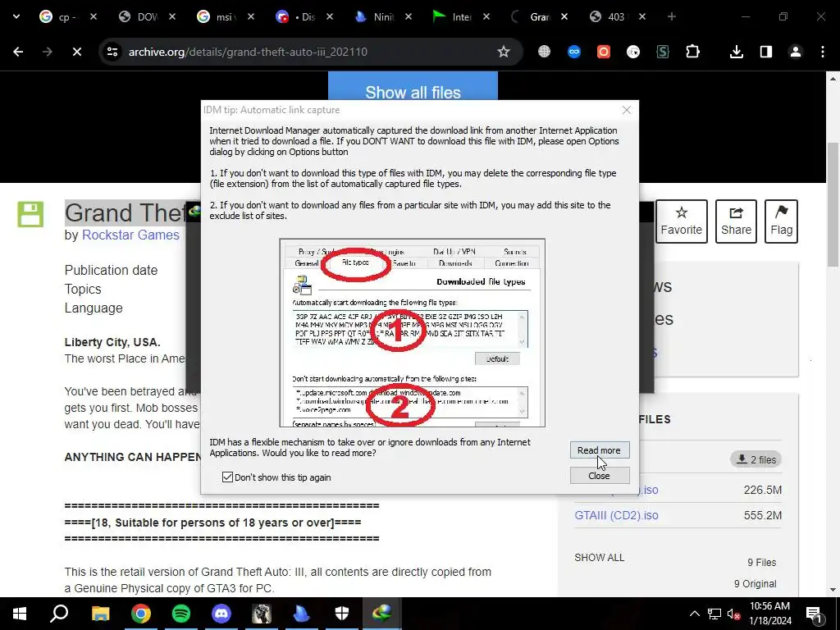Open Chrome profile avatar menu
The image size is (840, 630).
click(796, 52)
